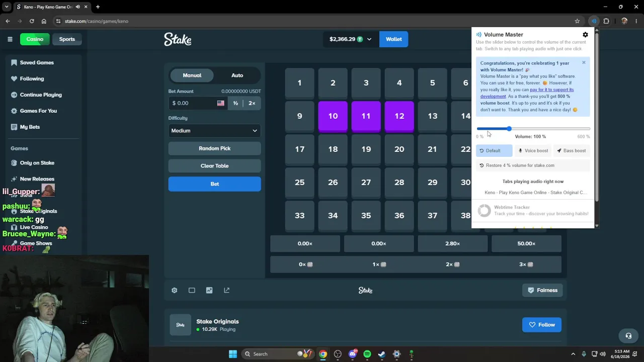644x362 pixels.
Task: Open the Chrome tab search dropdown
Action: [x=7, y=7]
